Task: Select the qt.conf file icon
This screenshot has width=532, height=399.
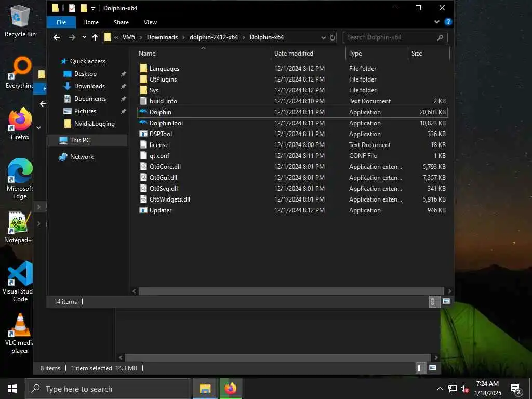Action: (143, 155)
